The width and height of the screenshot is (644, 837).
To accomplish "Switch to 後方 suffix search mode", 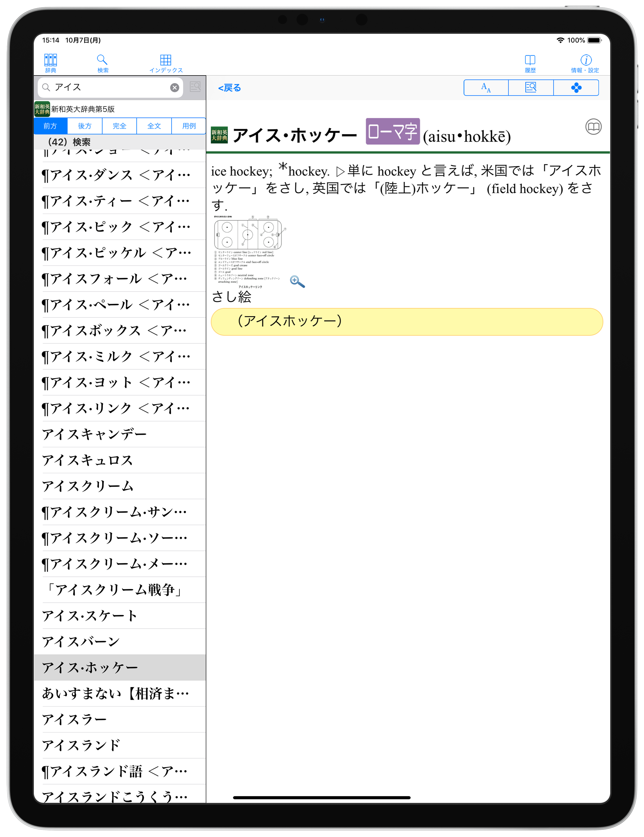I will [85, 126].
